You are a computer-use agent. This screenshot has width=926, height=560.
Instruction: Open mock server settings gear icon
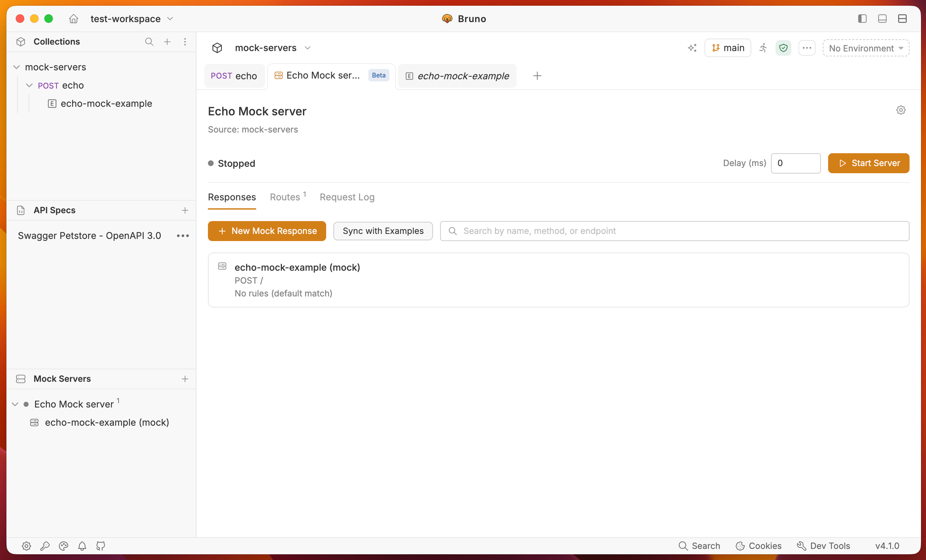(901, 110)
